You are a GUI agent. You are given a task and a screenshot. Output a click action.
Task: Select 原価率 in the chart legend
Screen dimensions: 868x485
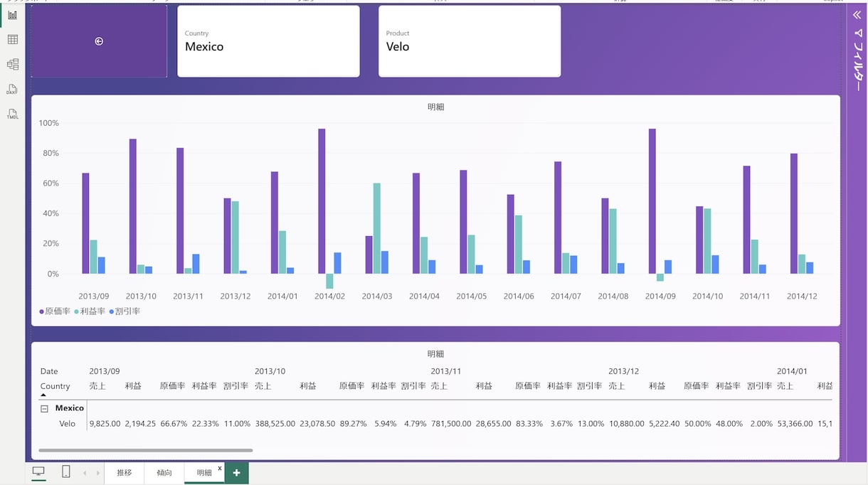(x=55, y=311)
